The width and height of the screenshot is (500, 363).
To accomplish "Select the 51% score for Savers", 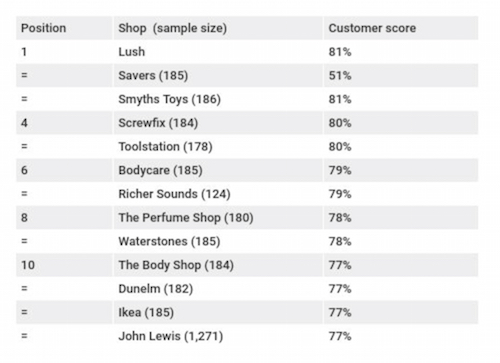I will [340, 76].
